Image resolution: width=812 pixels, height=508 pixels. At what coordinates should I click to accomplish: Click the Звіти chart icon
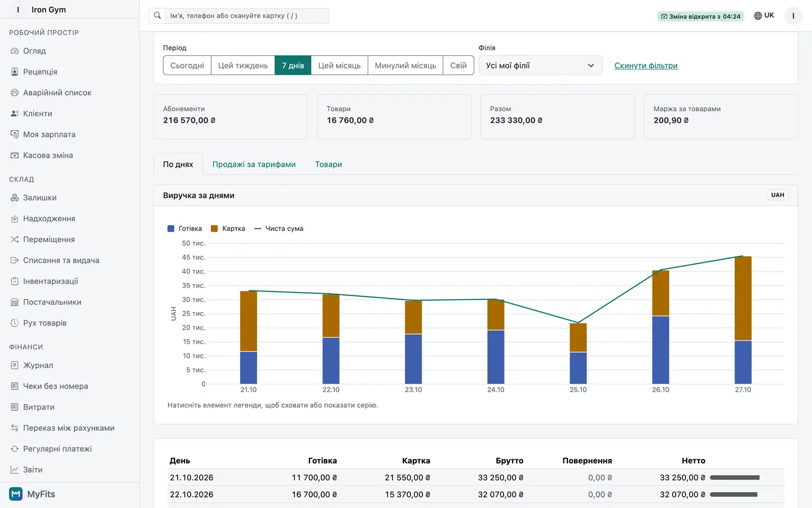(15, 470)
